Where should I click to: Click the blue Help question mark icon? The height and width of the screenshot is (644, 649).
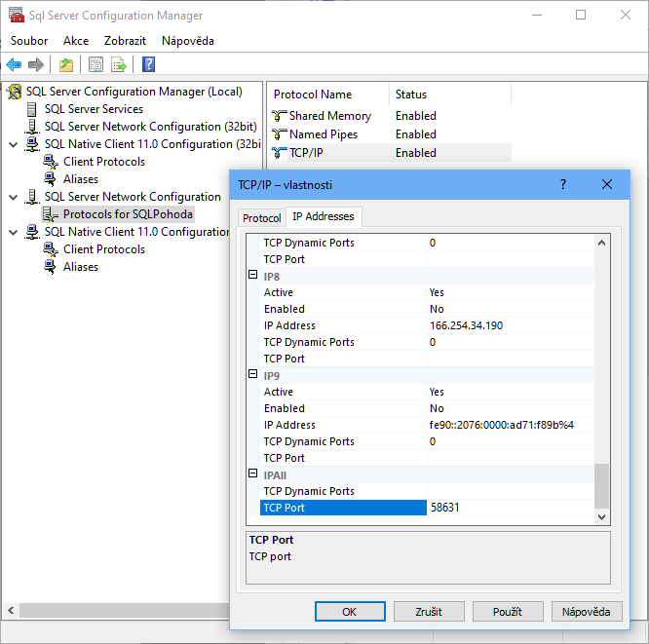[148, 64]
